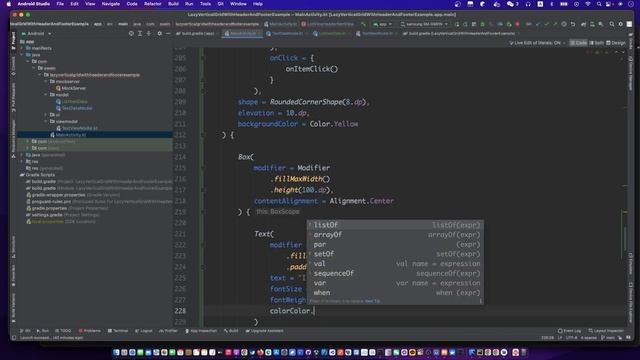Open the File menu
The image size is (640, 360).
pos(60,4)
